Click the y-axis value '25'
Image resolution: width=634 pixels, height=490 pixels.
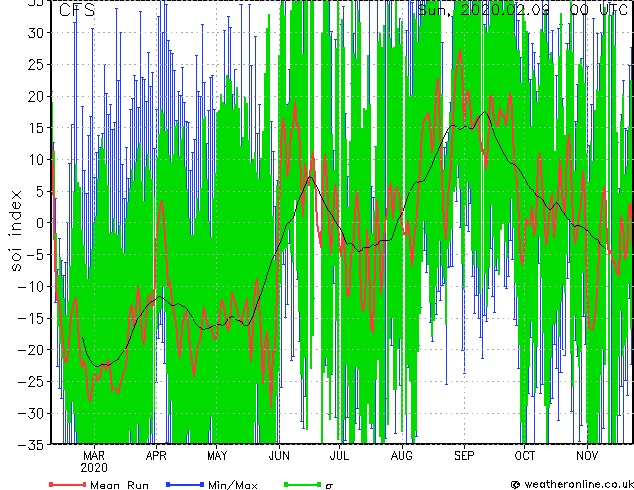point(36,64)
